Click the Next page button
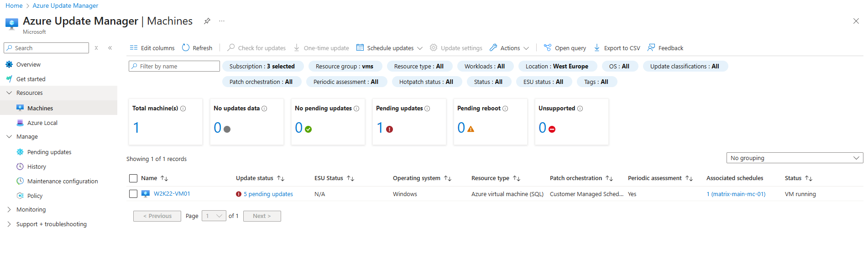868x280 pixels. 262,216
